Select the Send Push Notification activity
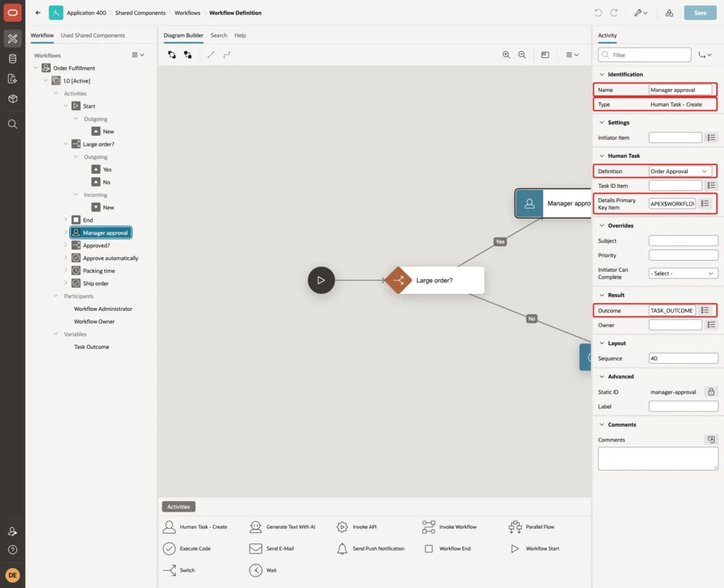Screen dimensions: 724x588 point(370,548)
